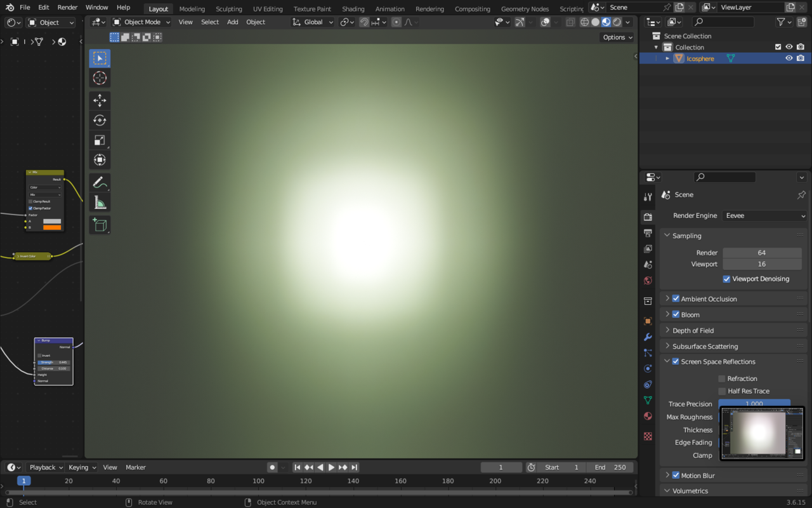Open the Material properties tab

pyautogui.click(x=648, y=417)
